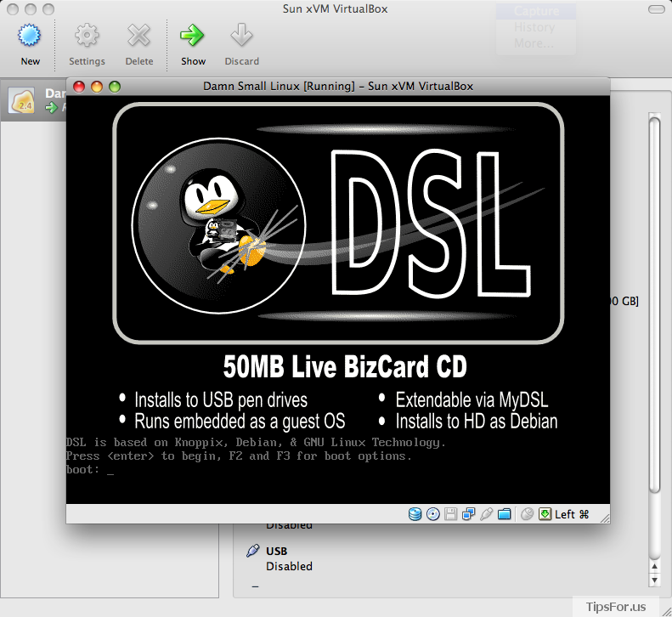Click the toolbar toggle pill in main title bar

(656, 9)
